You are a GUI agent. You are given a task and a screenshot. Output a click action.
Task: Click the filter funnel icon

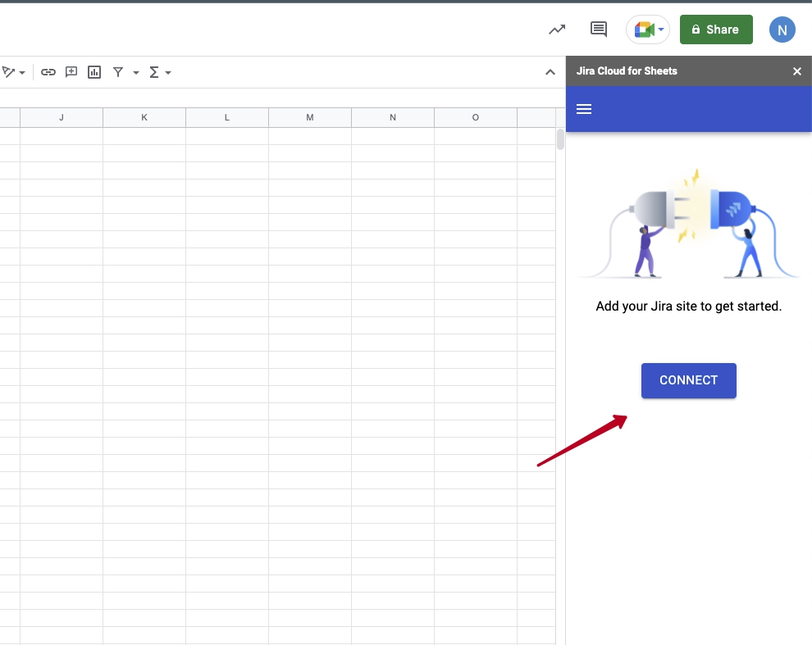pos(118,72)
